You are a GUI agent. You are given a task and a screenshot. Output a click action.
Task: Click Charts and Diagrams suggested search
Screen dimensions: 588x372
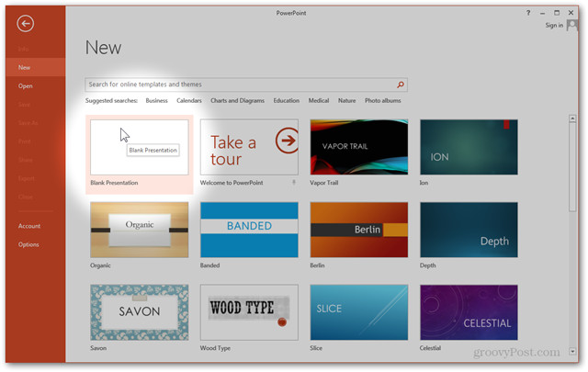[x=237, y=100]
